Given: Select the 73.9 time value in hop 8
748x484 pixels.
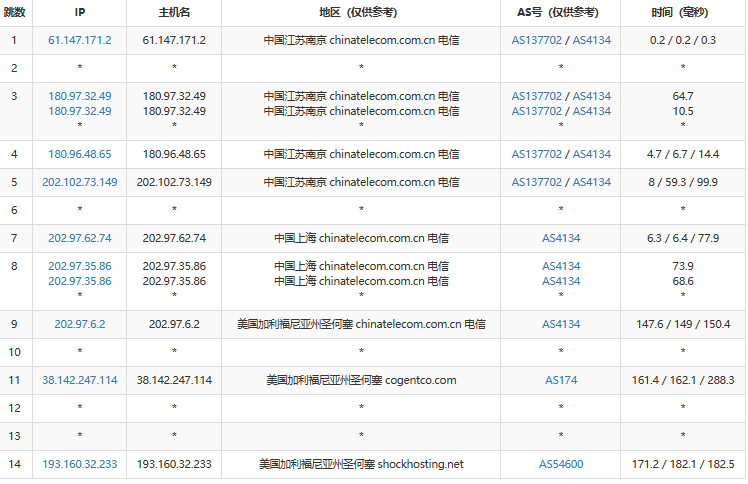Looking at the screenshot, I should pyautogui.click(x=683, y=266).
